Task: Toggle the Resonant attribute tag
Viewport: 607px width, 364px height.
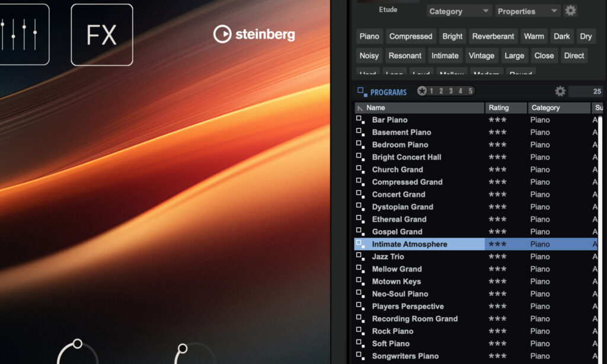Action: coord(405,55)
